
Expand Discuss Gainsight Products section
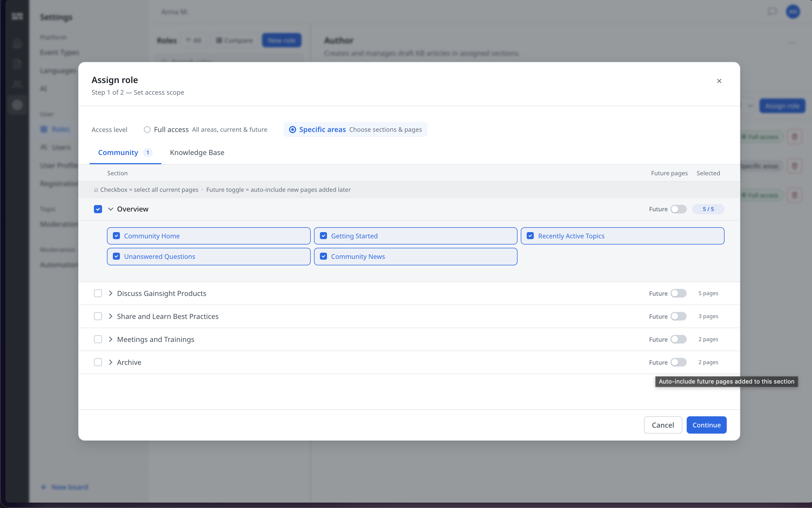tap(110, 293)
